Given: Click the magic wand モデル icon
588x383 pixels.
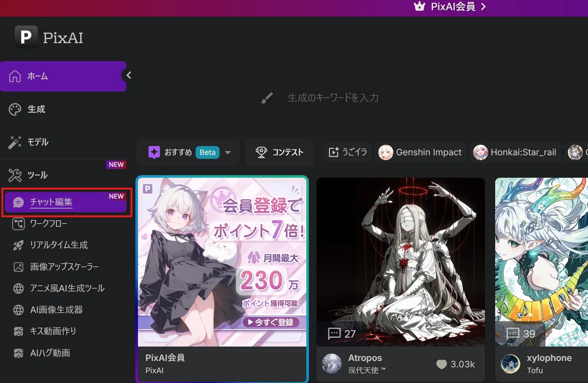Looking at the screenshot, I should (15, 142).
